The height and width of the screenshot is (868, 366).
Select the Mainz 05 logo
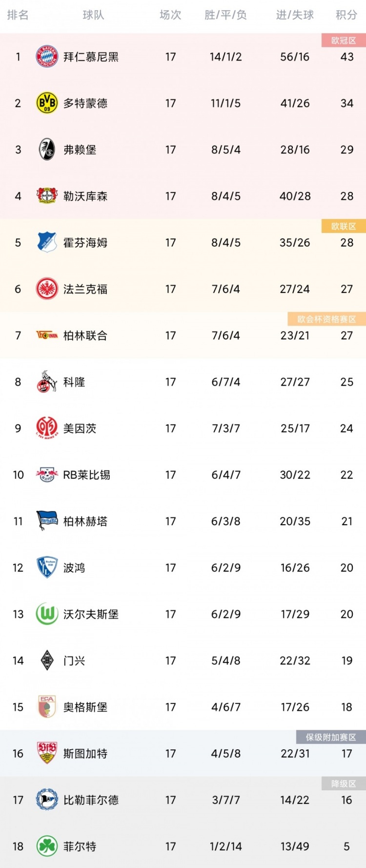click(47, 428)
